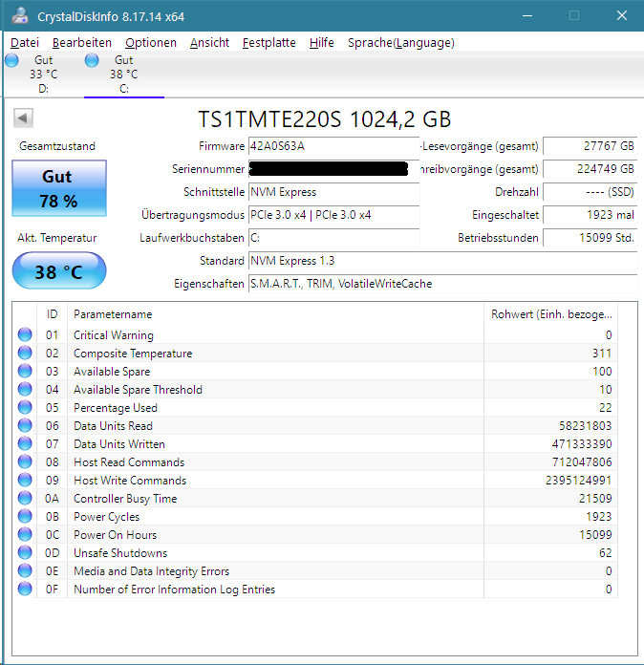Image resolution: width=644 pixels, height=665 pixels.
Task: Click status orb next to Percentage Used
Action: click(x=25, y=408)
